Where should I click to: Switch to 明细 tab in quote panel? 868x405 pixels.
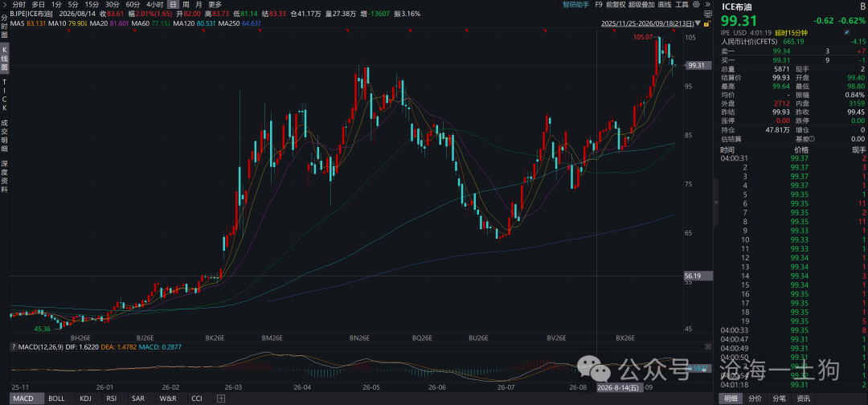point(731,399)
